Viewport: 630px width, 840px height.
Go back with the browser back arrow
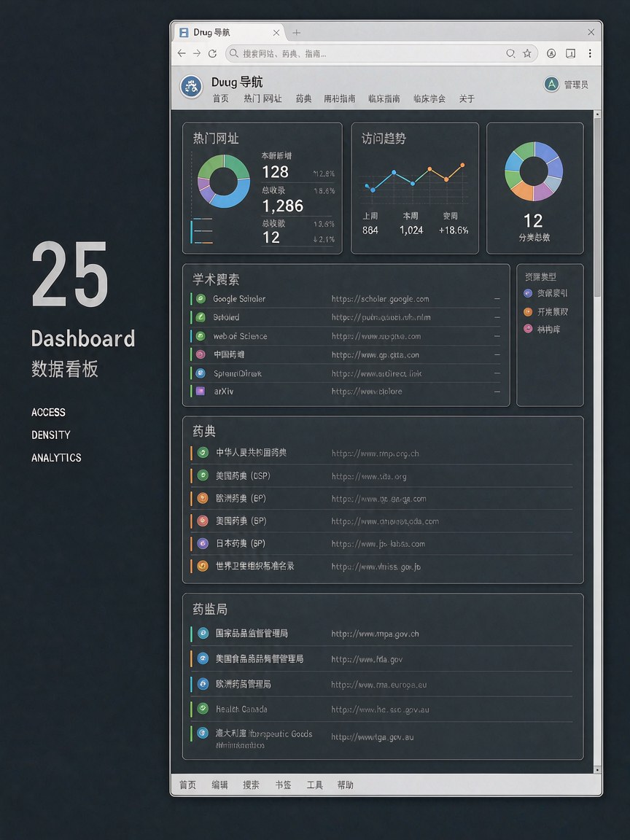(x=182, y=53)
